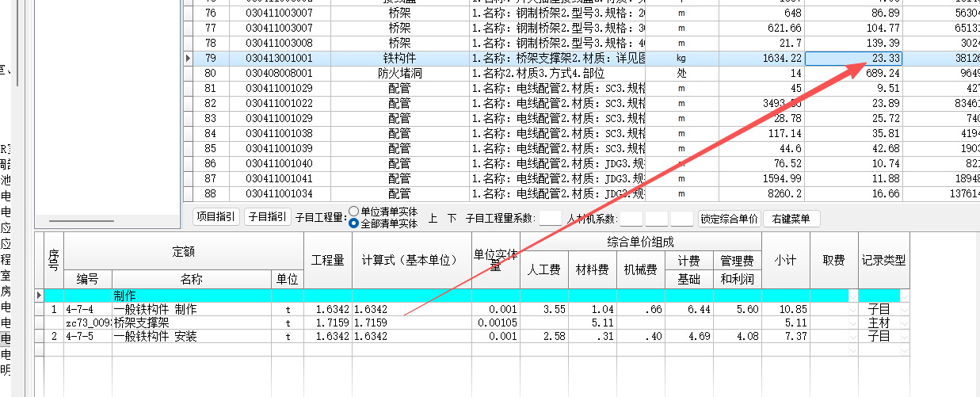Screen dimensions: 980x397
Task: Click the 人工费 column header
Action: click(543, 269)
